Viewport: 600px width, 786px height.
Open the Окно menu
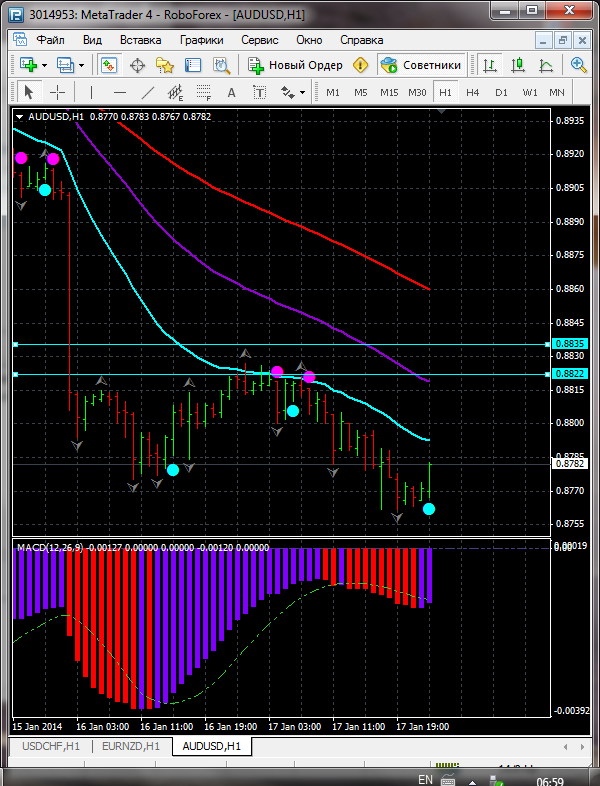point(309,40)
